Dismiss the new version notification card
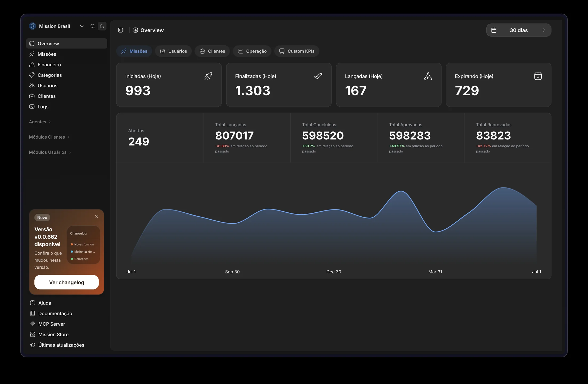Image resolution: width=588 pixels, height=384 pixels. coord(97,217)
